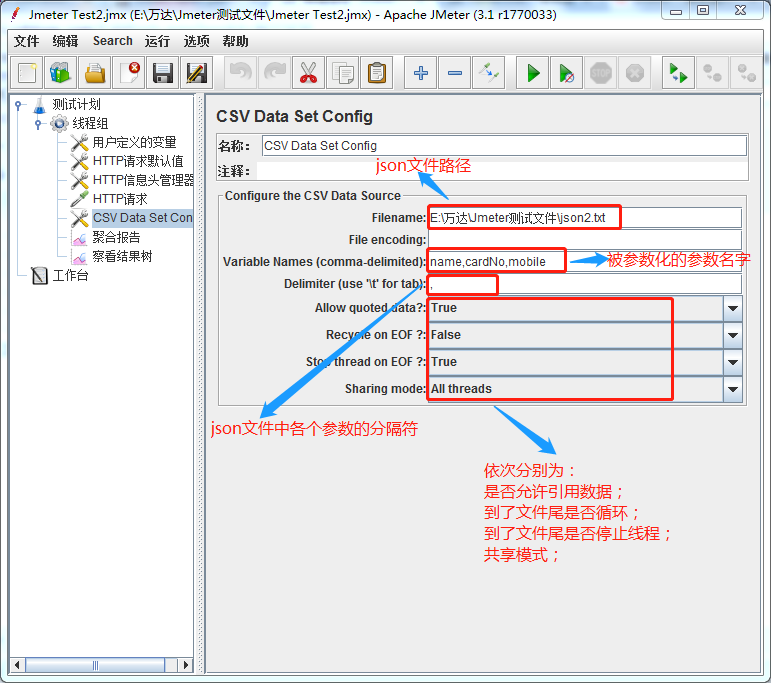The height and width of the screenshot is (683, 771).
Task: Click the Toggle enable/disable icon
Action: coord(488,73)
